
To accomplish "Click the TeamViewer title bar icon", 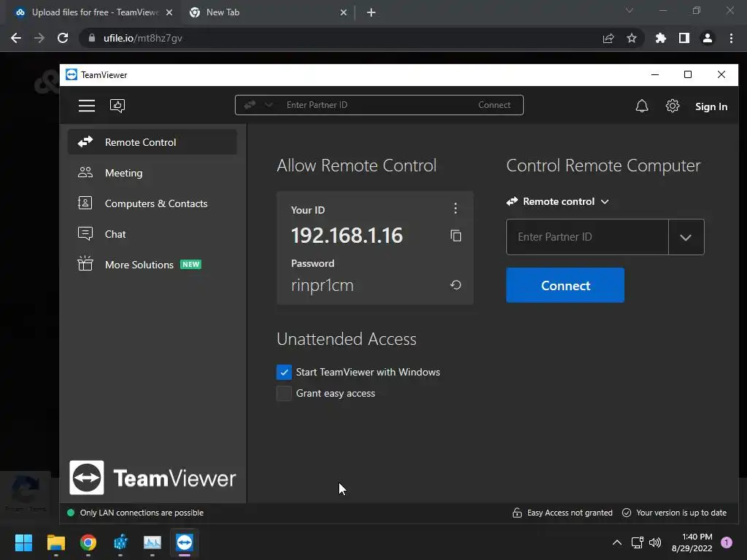I will 71,75.
